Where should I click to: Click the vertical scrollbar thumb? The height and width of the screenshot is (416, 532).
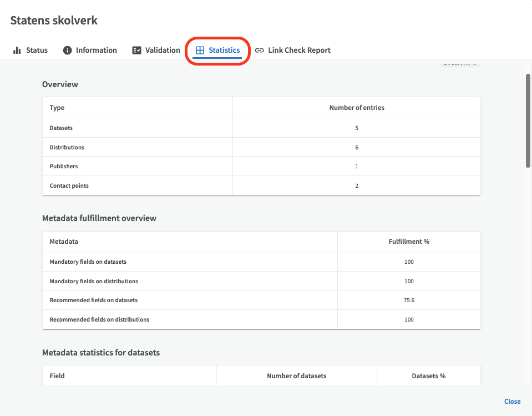[528, 119]
